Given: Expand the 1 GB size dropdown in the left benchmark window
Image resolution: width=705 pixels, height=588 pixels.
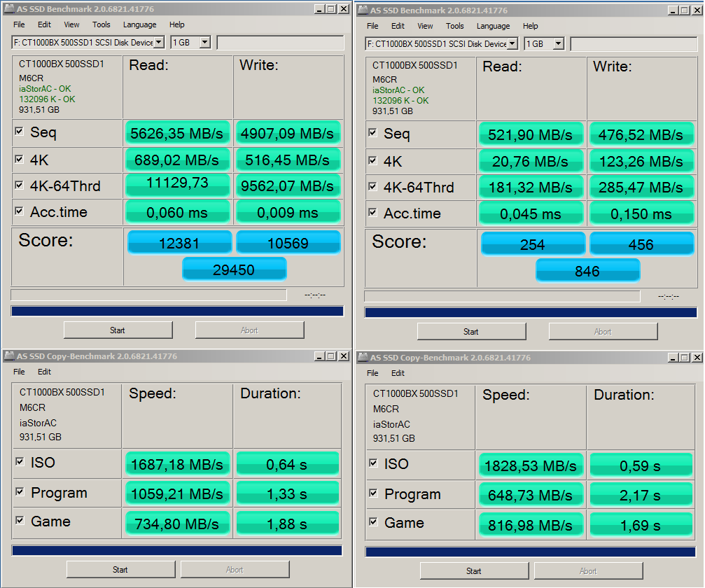Looking at the screenshot, I should point(204,43).
